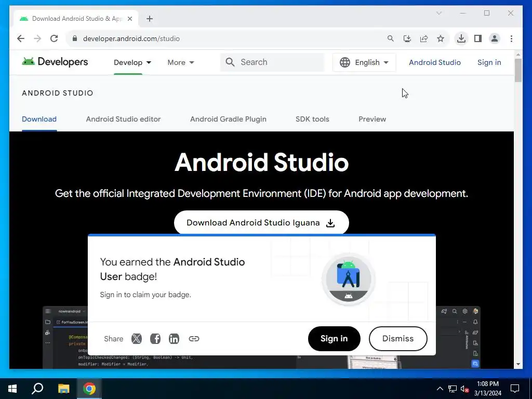Switch to the Android Gradle Plugin tab
Screen dimensions: 532x399
pyautogui.click(x=228, y=119)
